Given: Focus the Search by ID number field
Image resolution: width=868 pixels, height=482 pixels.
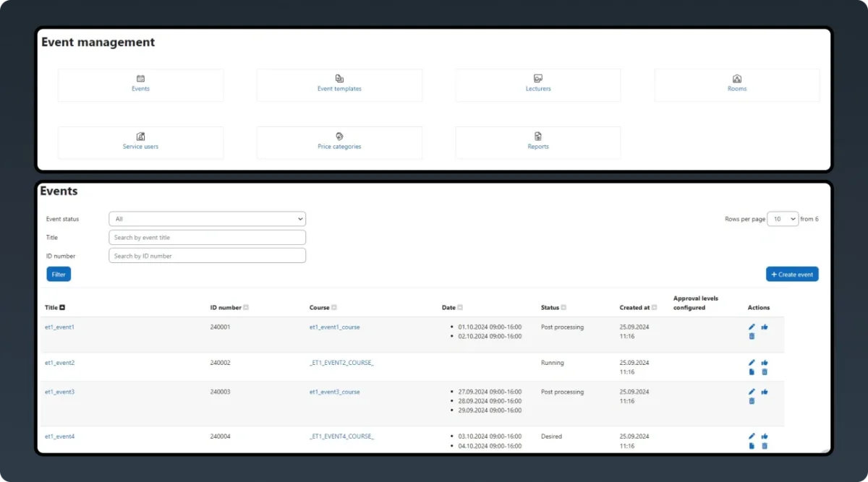Looking at the screenshot, I should point(208,256).
